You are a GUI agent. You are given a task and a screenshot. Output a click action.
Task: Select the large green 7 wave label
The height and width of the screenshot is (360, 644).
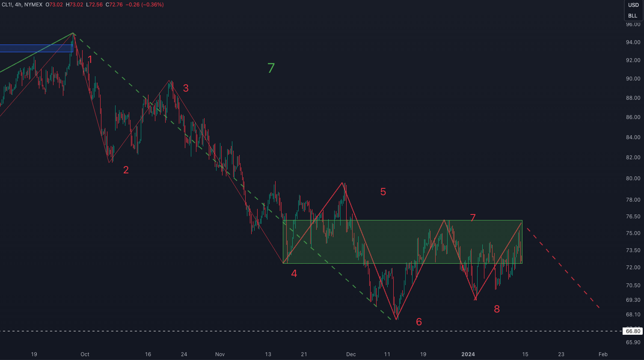pyautogui.click(x=271, y=68)
